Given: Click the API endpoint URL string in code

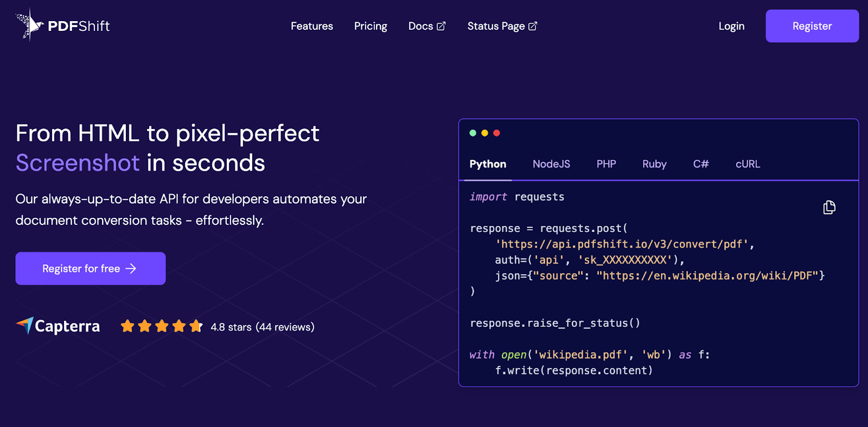Looking at the screenshot, I should coord(622,244).
